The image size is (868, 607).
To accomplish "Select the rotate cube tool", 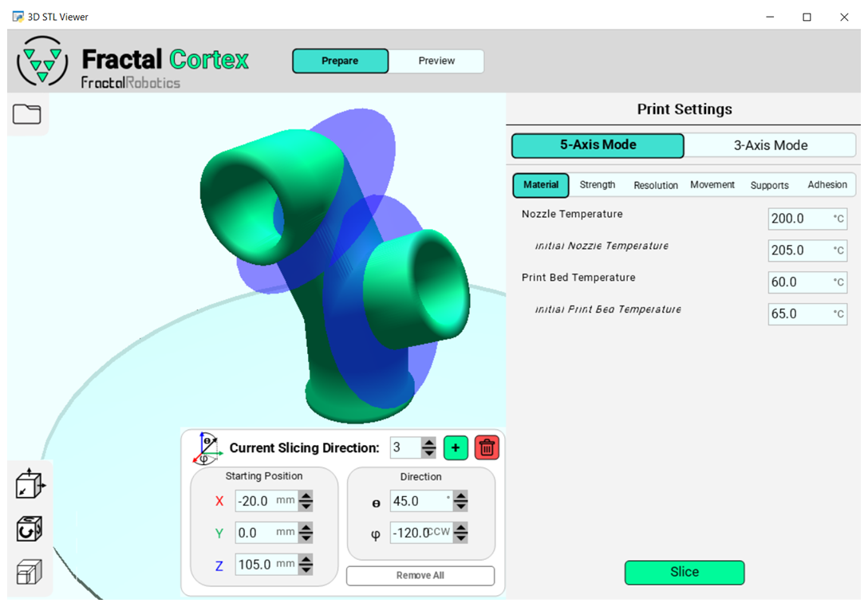I will (x=30, y=529).
